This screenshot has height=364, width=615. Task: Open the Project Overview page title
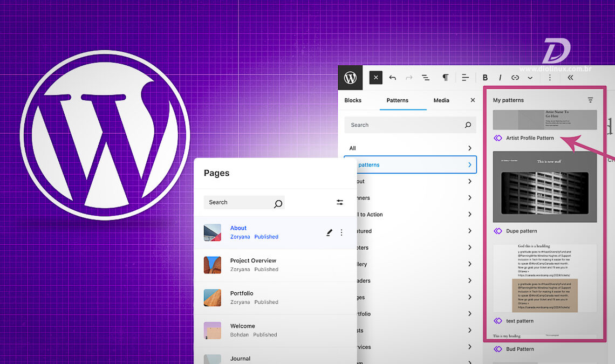pyautogui.click(x=253, y=261)
